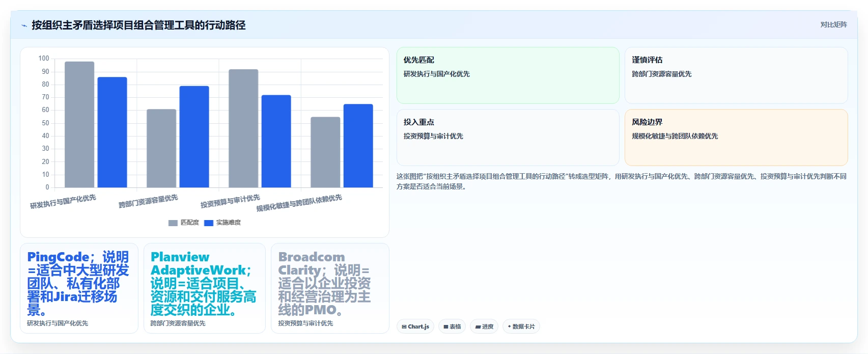Viewport: 868px width, 354px height.
Task: Click the 研发执行与国产化优先 text in the 优先匹配 card
Action: (x=437, y=74)
